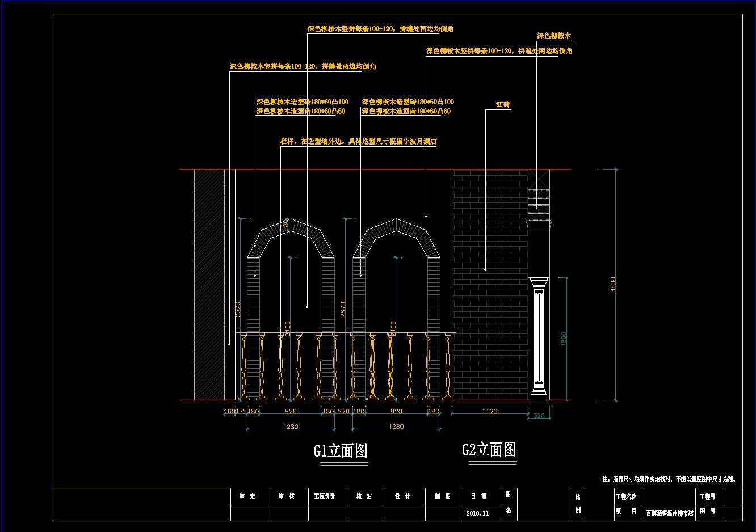Click the 320 column width dimension
This screenshot has width=756, height=532.
tap(539, 416)
